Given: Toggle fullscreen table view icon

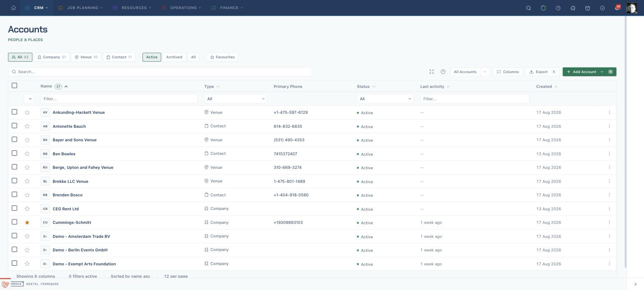Looking at the screenshot, I should (x=432, y=72).
